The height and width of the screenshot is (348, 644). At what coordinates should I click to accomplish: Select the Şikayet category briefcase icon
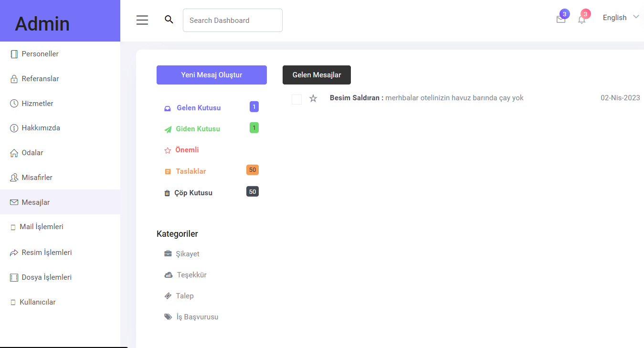click(x=168, y=253)
